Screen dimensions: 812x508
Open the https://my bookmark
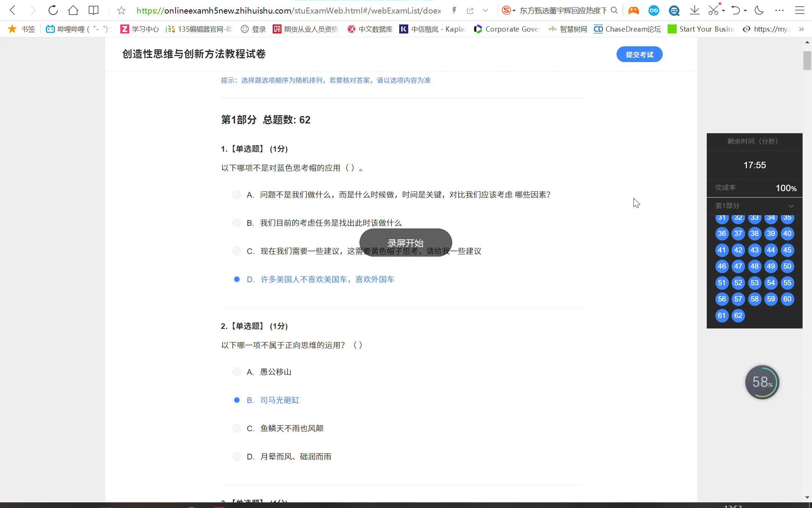click(x=767, y=29)
